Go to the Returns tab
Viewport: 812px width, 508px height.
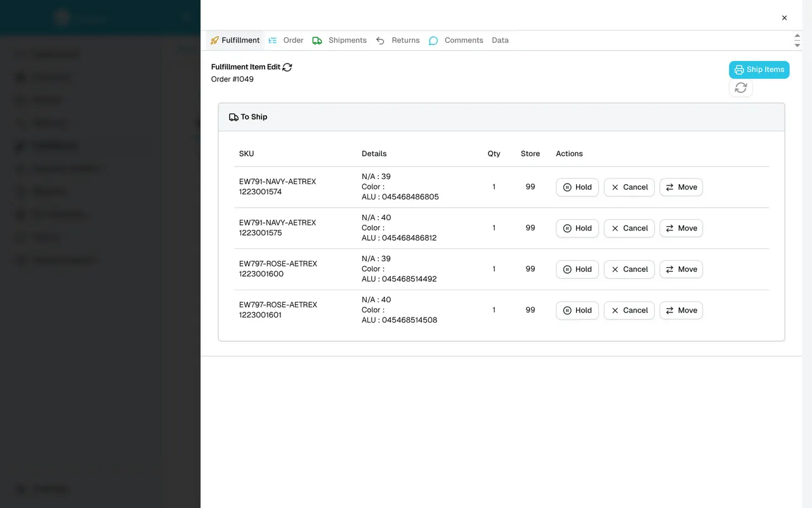tap(398, 40)
